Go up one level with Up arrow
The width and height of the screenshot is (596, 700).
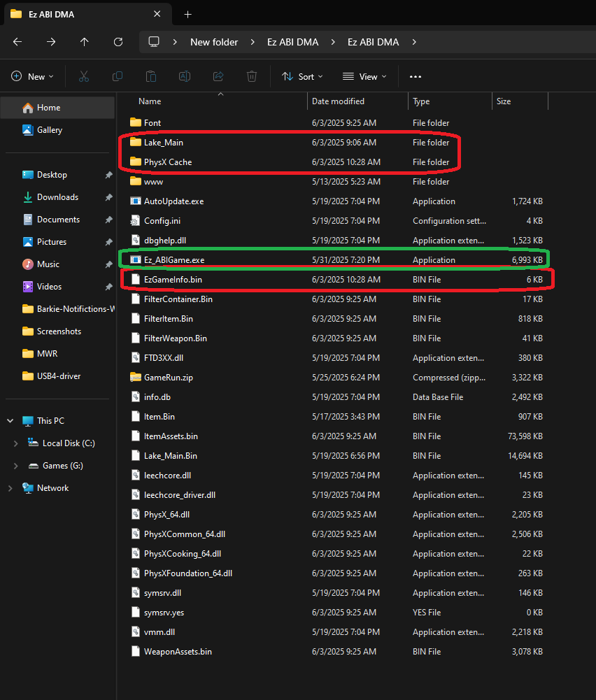85,42
